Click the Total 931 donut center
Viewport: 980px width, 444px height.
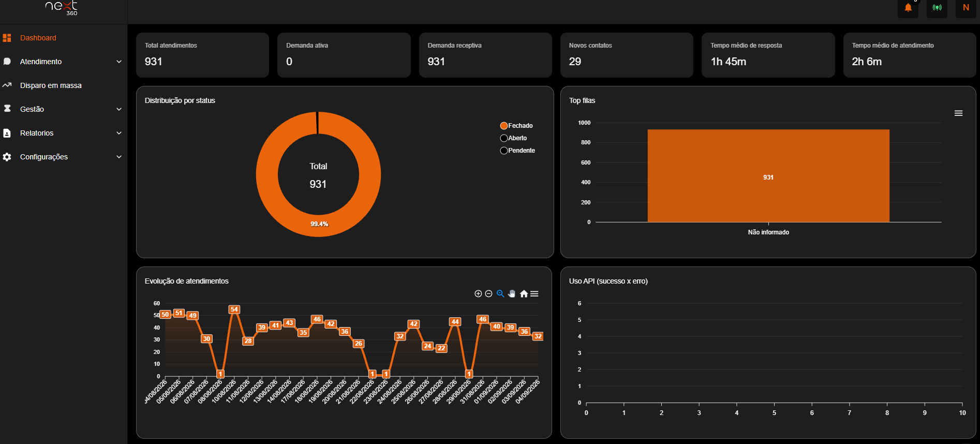[318, 175]
